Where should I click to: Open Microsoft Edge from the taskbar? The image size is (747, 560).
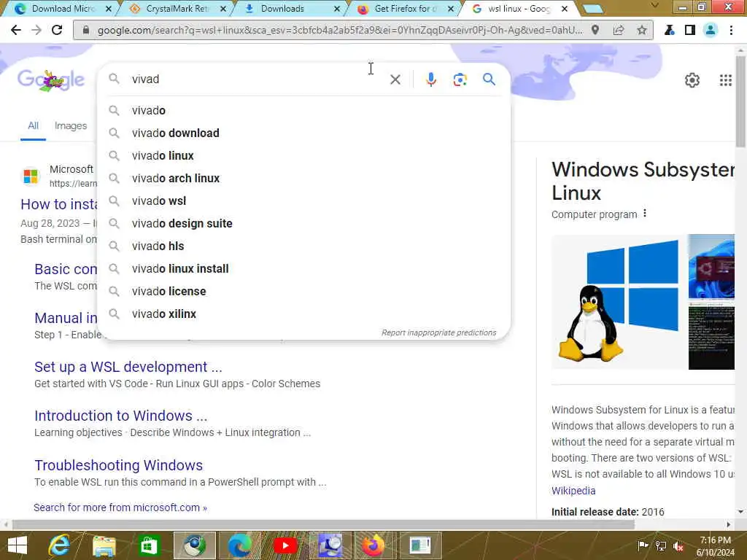pyautogui.click(x=239, y=545)
